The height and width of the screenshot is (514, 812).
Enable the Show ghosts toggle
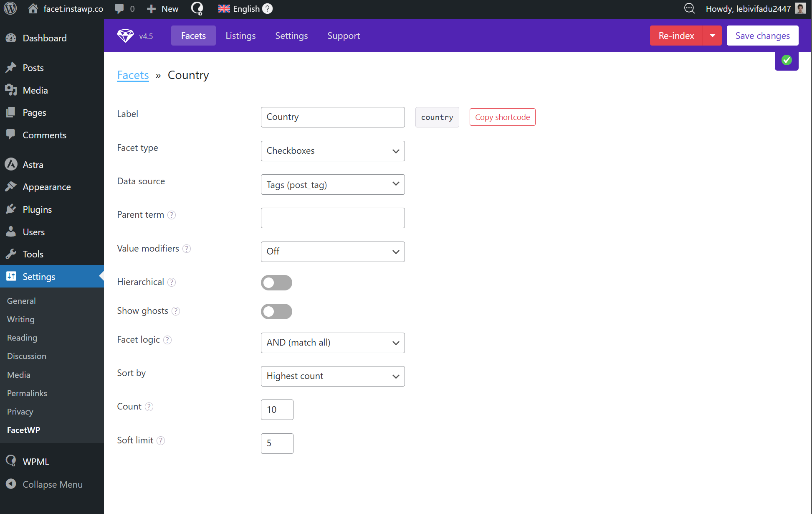click(276, 311)
